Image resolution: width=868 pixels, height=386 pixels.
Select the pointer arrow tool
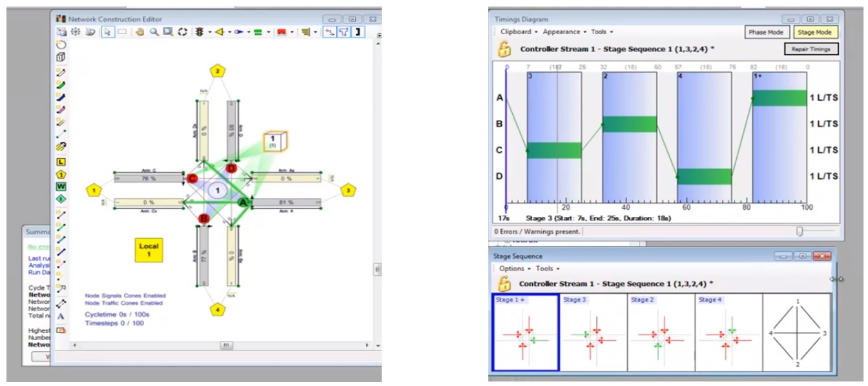coord(108,32)
